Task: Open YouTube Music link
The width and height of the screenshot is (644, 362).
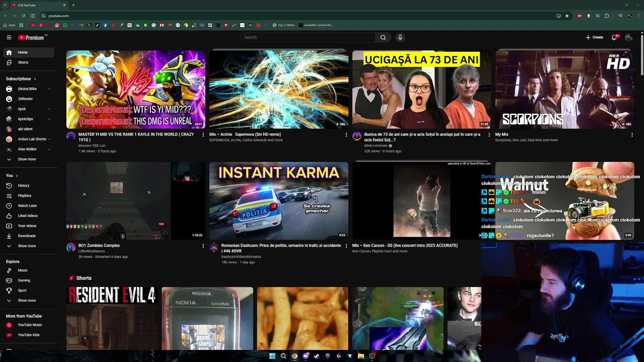Action: point(28,325)
